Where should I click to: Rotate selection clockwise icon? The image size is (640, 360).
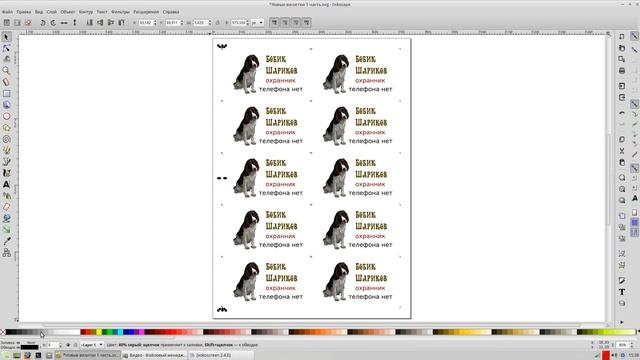(x=53, y=22)
